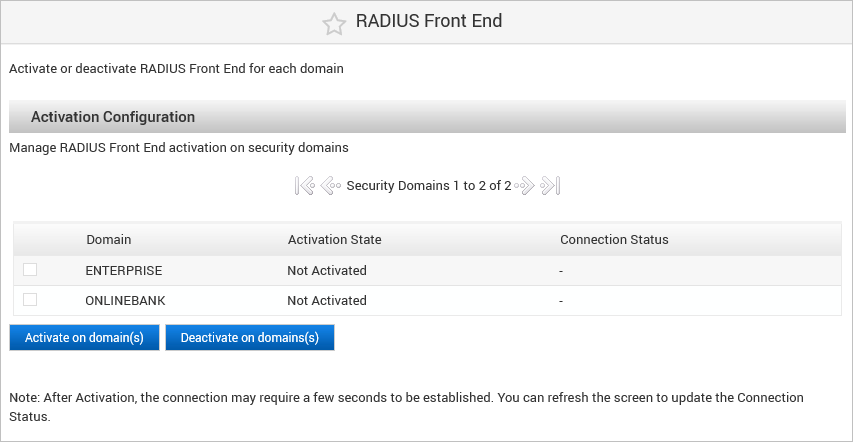Viewport: 853px width, 442px height.
Task: Select the ENTERPRISE domain name
Action: pos(124,271)
